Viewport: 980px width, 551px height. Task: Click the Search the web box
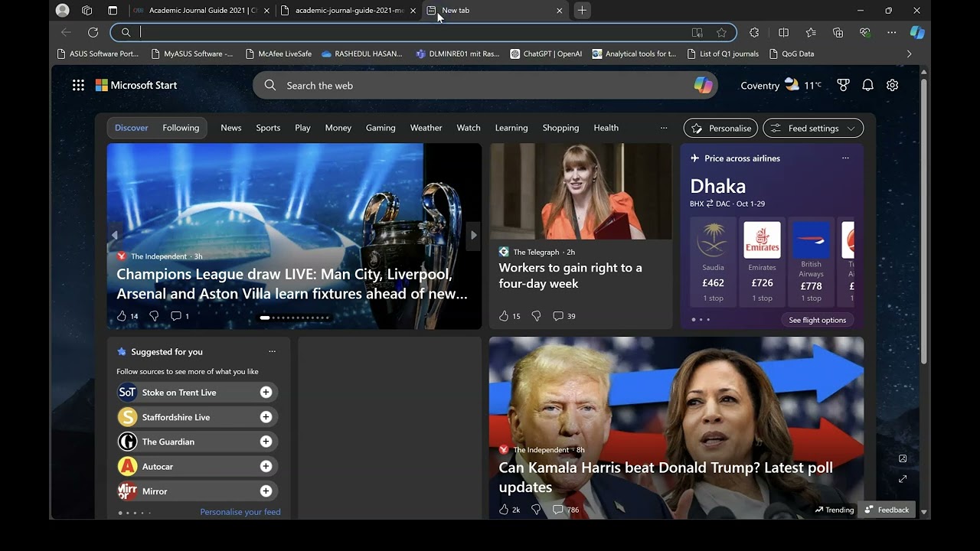coord(485,85)
